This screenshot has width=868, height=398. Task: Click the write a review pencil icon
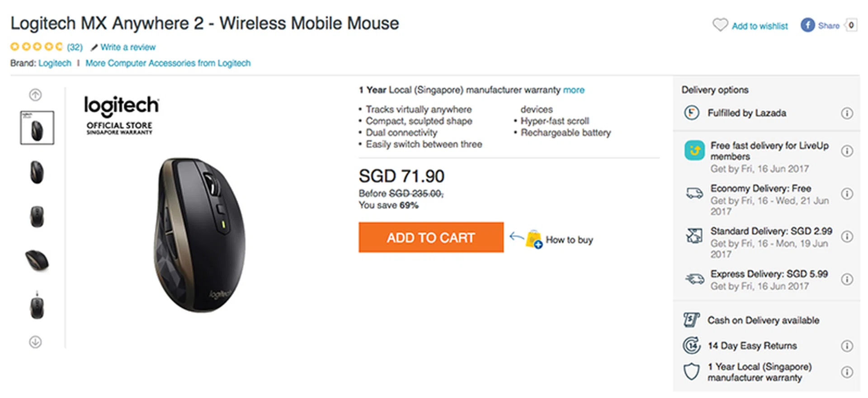click(x=94, y=47)
